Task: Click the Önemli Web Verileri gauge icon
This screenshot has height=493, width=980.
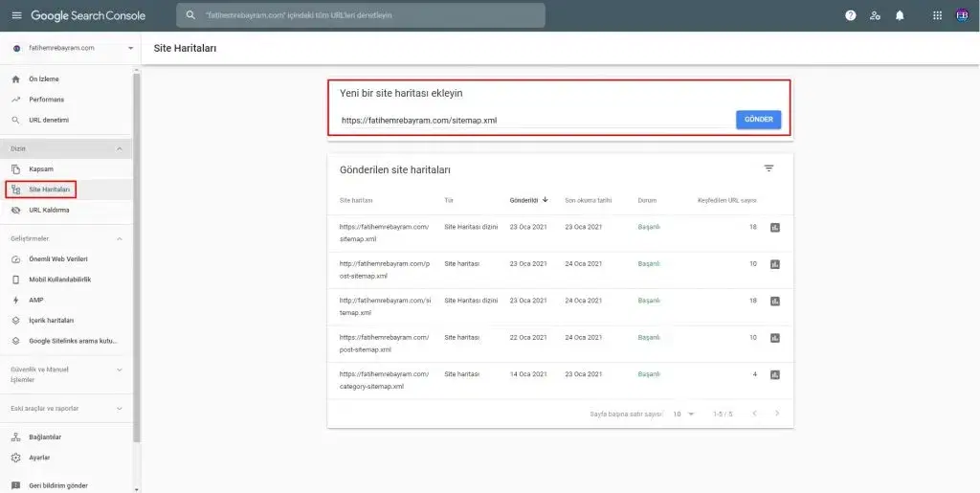Action: point(16,258)
